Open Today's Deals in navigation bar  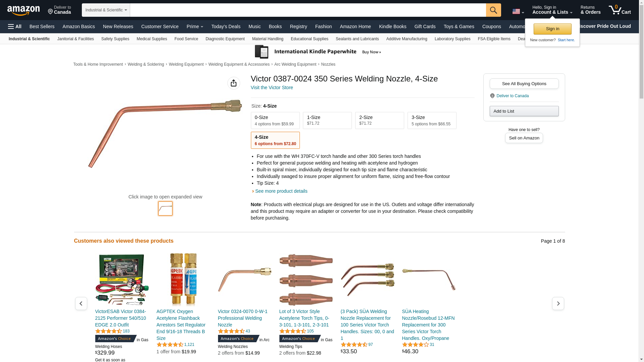pos(226,26)
